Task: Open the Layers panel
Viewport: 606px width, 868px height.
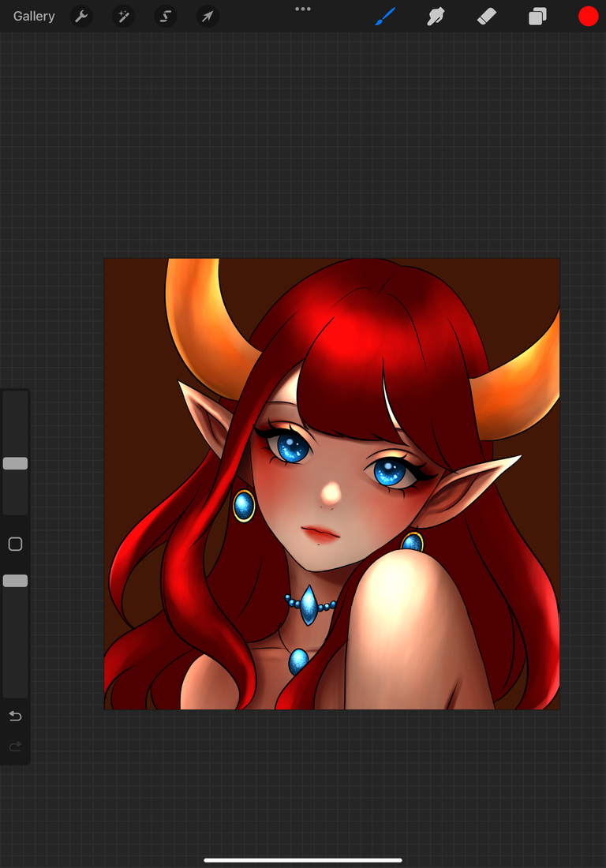Action: (x=537, y=16)
